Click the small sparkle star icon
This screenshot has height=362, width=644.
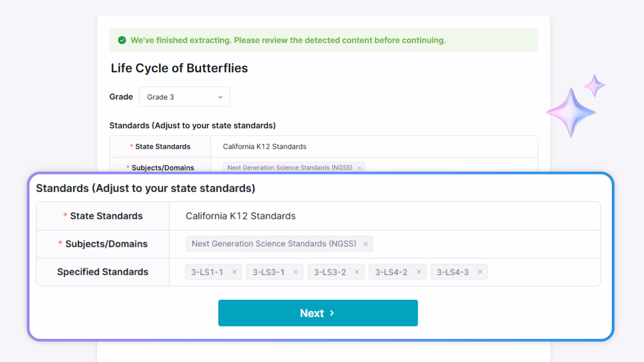click(594, 86)
